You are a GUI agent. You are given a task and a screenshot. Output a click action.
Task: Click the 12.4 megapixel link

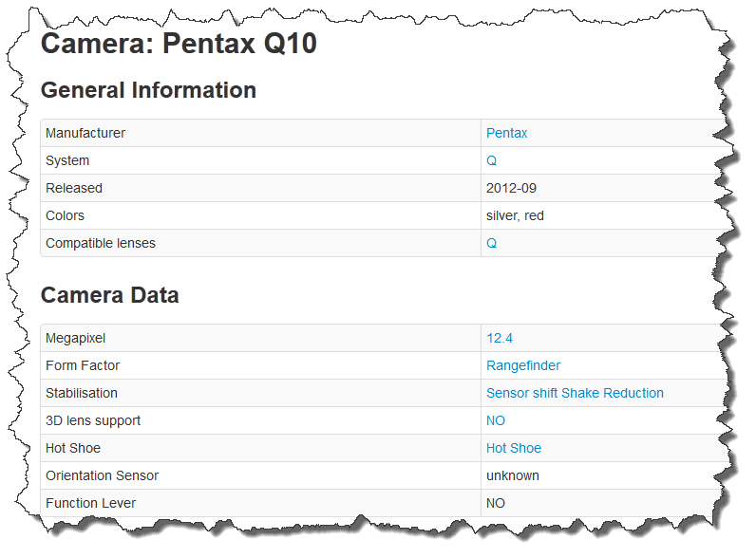point(499,338)
